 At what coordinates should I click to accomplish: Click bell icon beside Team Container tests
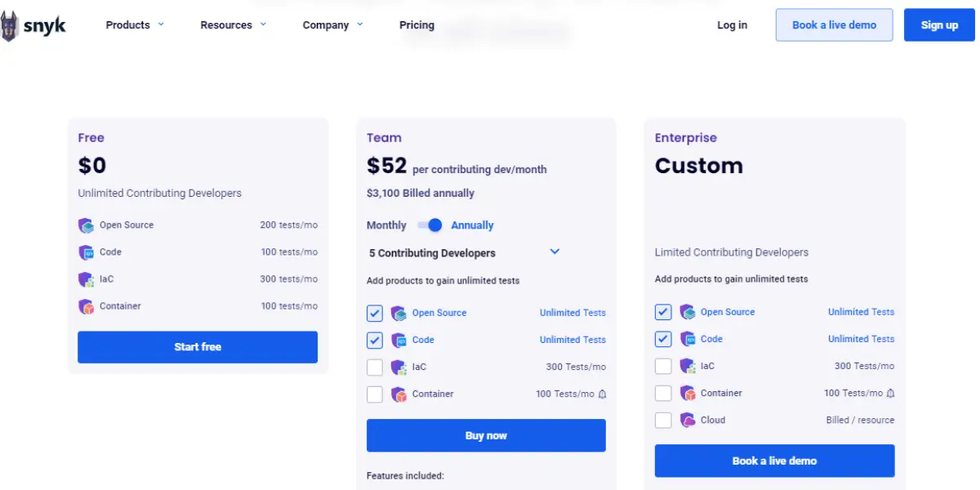point(603,394)
